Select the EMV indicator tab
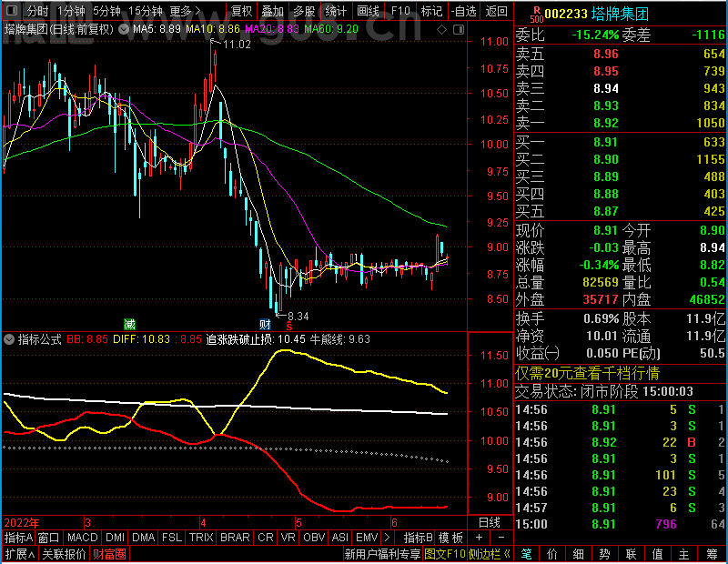 point(367,538)
